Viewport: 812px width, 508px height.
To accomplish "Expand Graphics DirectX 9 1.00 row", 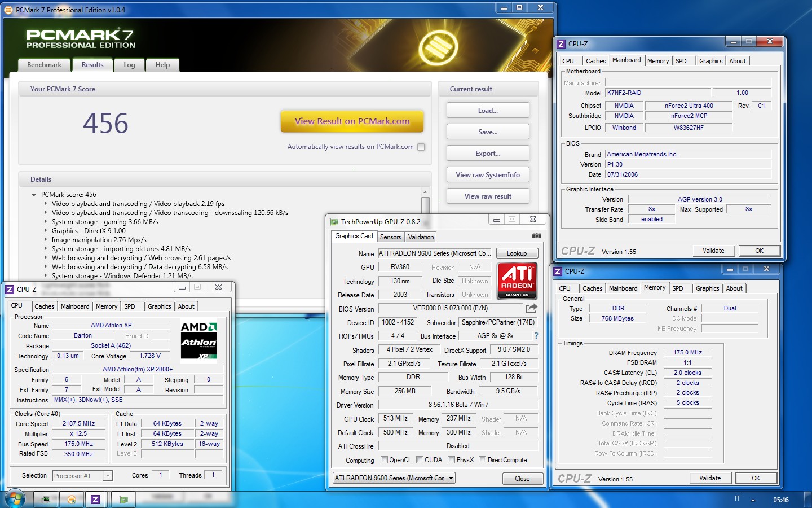I will pos(46,231).
